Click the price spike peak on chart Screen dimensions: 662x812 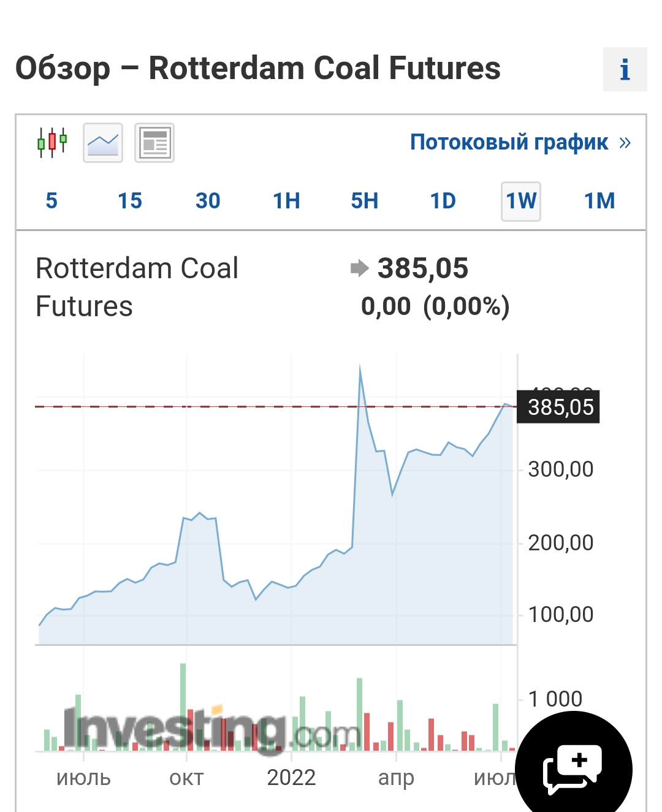pos(360,369)
